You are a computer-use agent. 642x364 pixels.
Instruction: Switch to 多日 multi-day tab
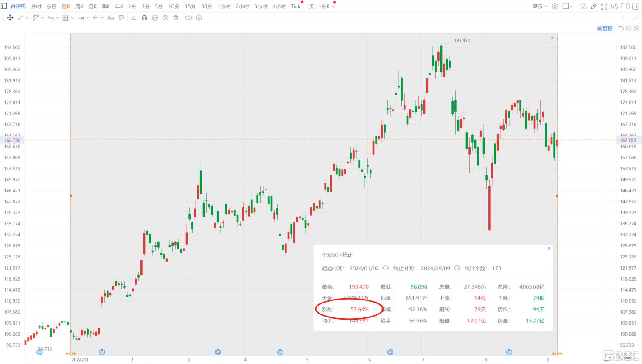[x=51, y=6]
